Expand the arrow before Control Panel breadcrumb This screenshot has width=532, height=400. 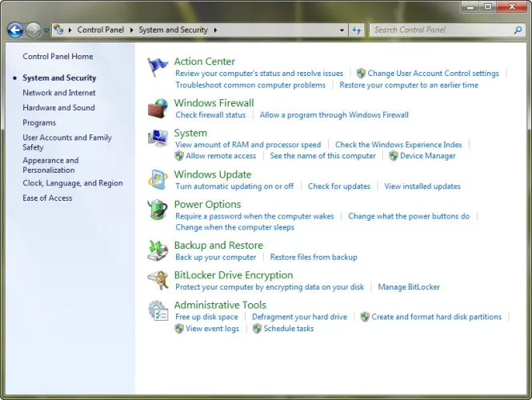click(x=70, y=30)
